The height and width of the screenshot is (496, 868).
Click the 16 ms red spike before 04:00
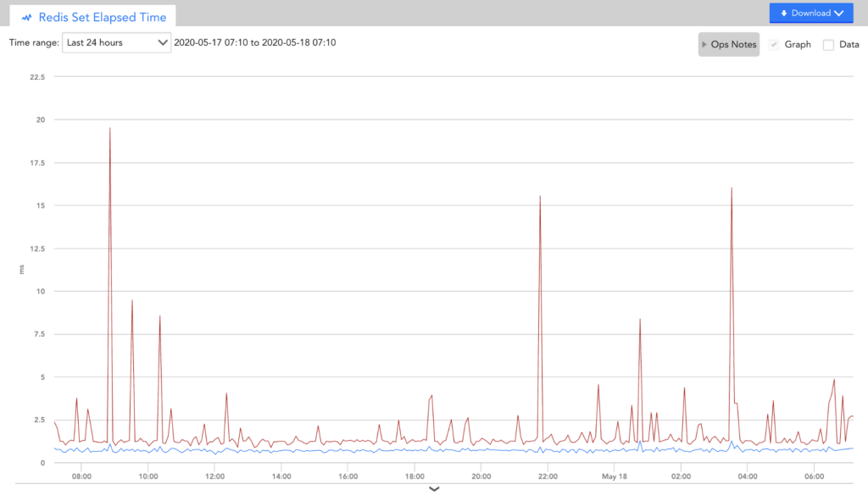point(732,190)
